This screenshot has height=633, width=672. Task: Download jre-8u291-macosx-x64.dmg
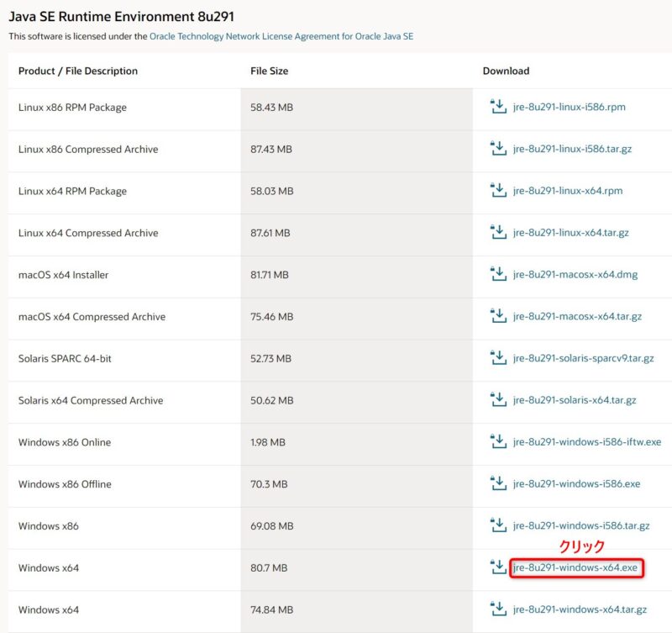575,275
